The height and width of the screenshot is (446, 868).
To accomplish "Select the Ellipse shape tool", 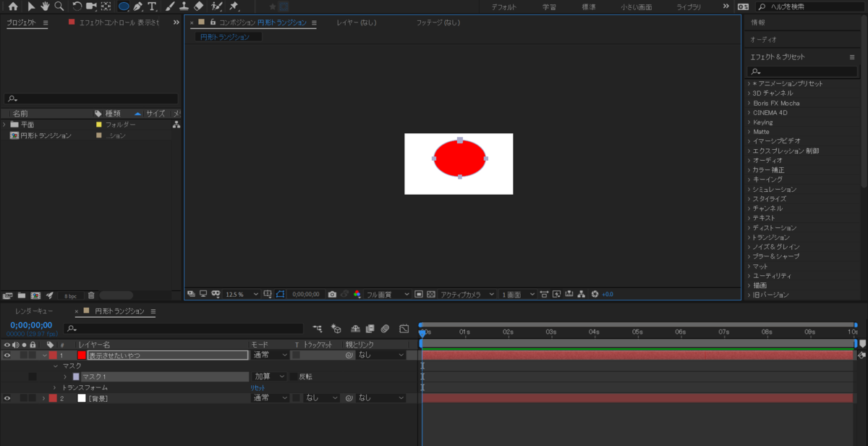I will tap(124, 6).
